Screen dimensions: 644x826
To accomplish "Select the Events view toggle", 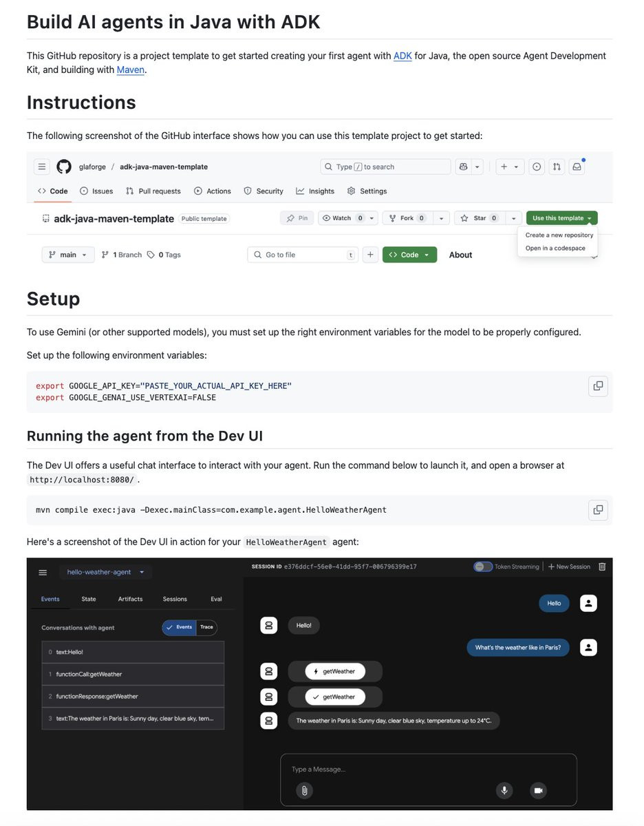I will 180,627.
